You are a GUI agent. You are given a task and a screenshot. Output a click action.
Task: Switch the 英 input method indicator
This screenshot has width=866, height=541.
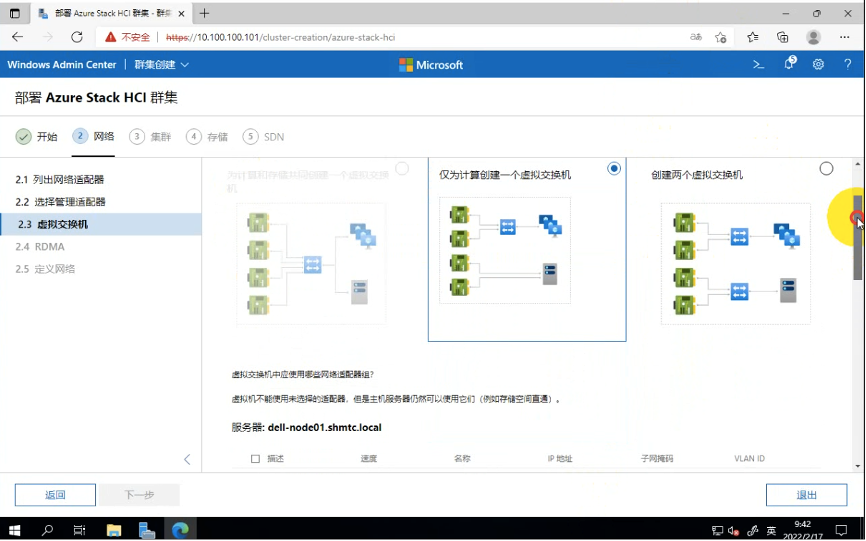coord(771,531)
